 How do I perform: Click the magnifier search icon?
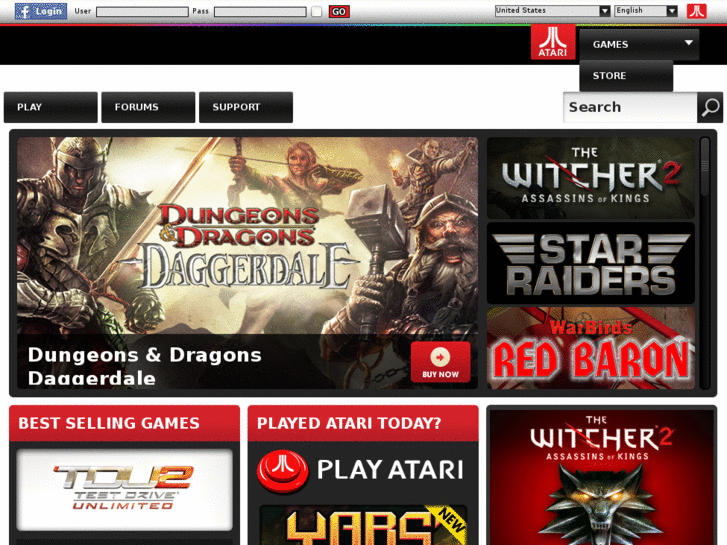pyautogui.click(x=710, y=107)
